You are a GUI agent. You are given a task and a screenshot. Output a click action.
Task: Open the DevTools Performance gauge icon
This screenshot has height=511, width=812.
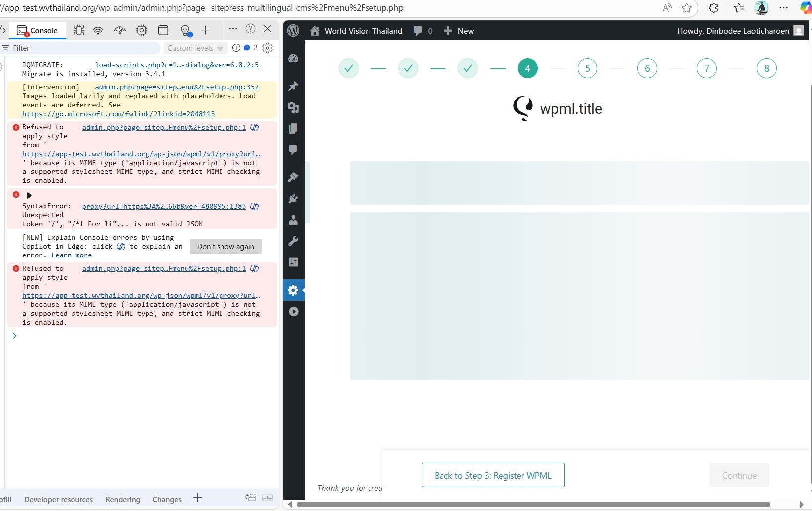click(120, 30)
